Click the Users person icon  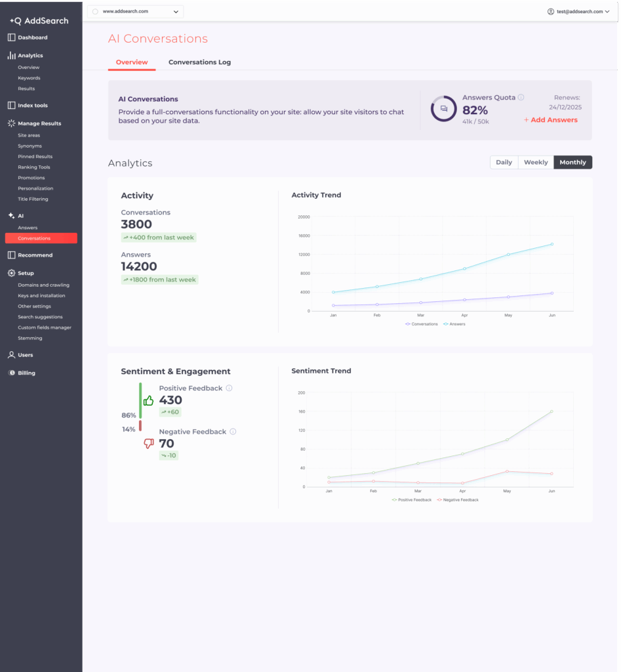tap(11, 355)
